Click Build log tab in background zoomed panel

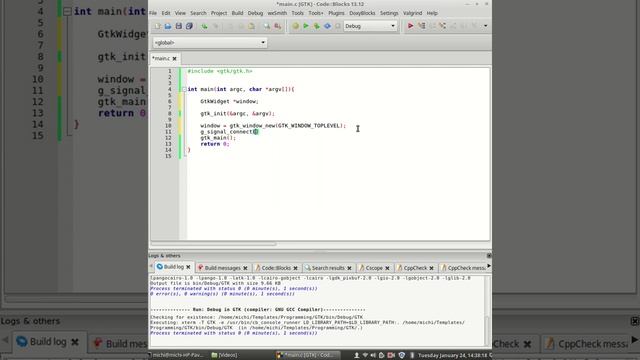click(48, 342)
